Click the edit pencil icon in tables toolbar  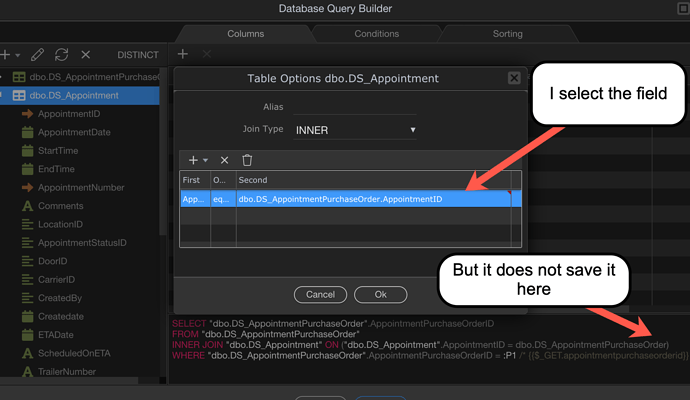(37, 54)
